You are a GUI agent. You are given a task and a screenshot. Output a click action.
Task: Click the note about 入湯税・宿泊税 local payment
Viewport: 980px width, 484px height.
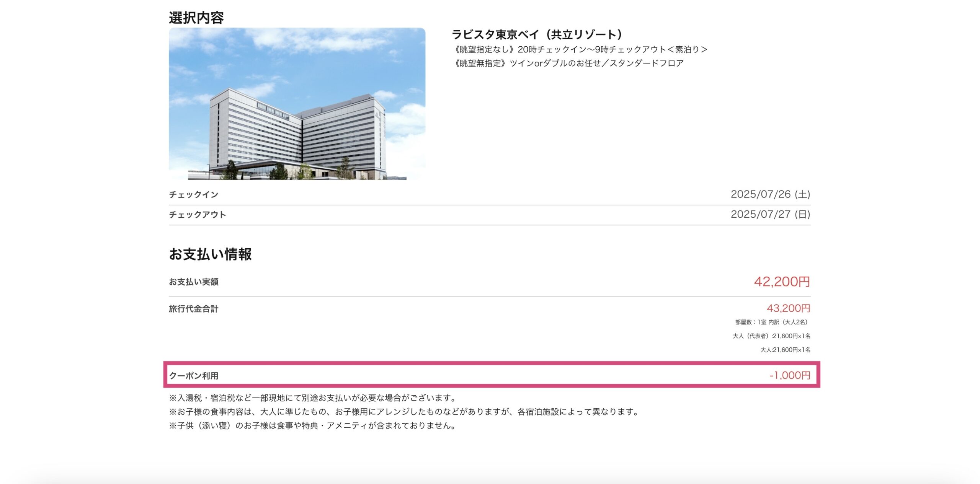pos(314,398)
